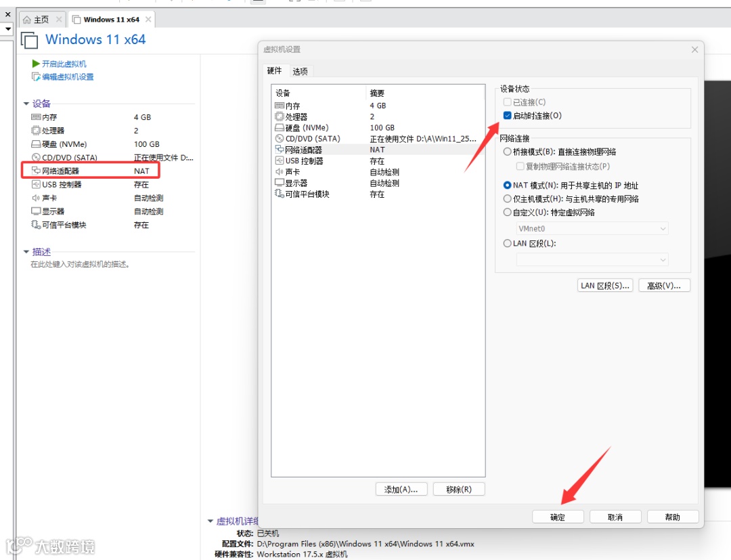This screenshot has height=560, width=731.
Task: Open the LAN segment dropdown
Action: pos(592,260)
